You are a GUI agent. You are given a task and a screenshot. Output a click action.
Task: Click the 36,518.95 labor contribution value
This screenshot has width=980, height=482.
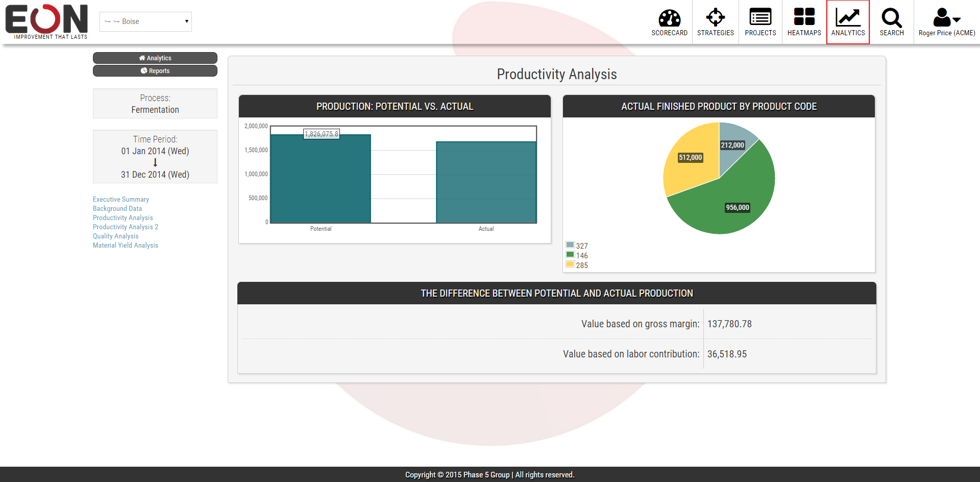pos(727,354)
